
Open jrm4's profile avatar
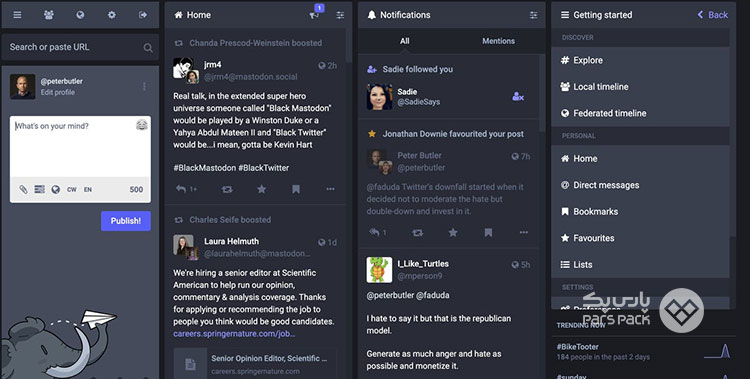pyautogui.click(x=186, y=70)
